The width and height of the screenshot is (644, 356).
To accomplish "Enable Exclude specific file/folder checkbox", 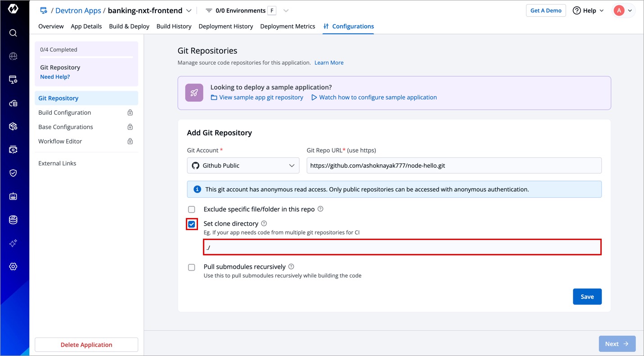I will point(192,209).
